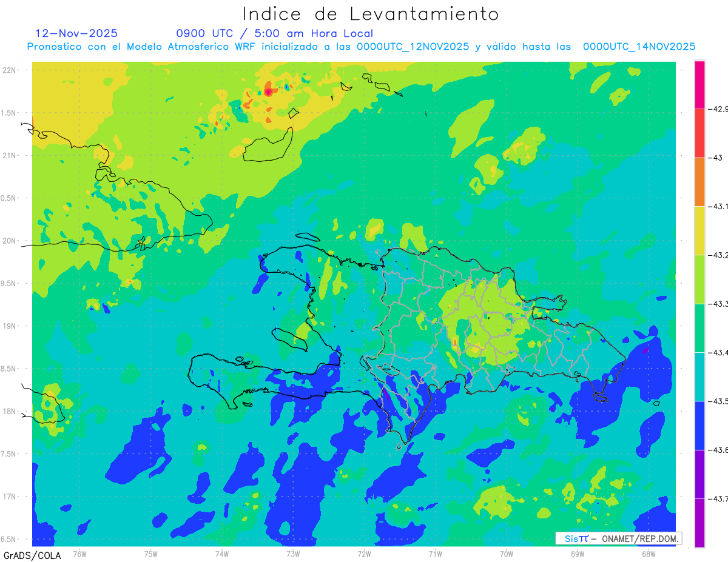
Task: Click the orange colorbar swatch below -43
Action: point(700,182)
